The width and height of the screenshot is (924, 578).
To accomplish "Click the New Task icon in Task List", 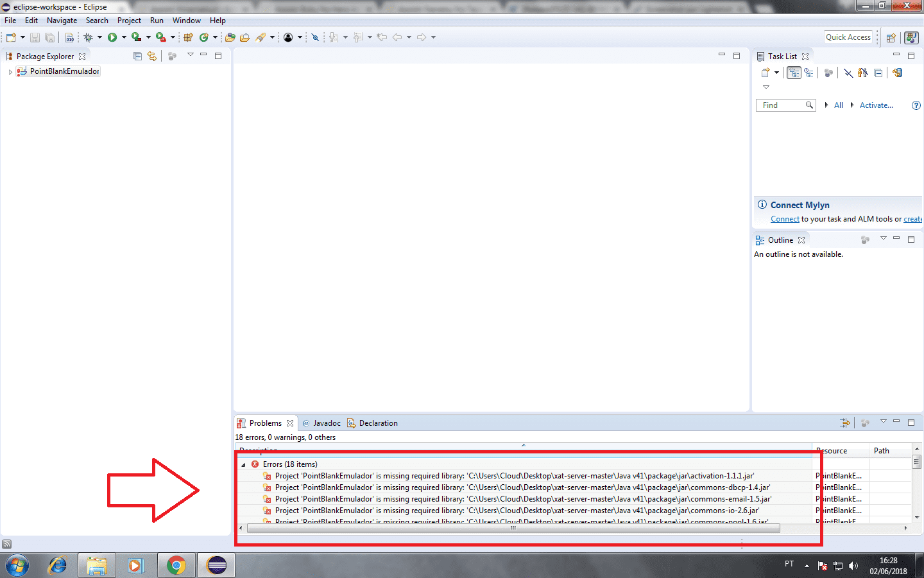I will point(765,73).
